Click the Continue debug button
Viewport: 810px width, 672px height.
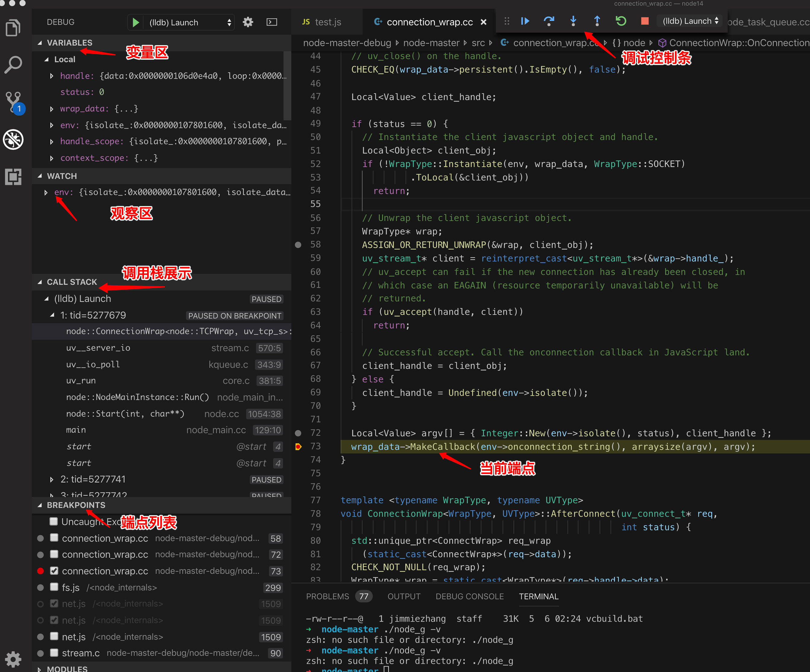pos(525,21)
